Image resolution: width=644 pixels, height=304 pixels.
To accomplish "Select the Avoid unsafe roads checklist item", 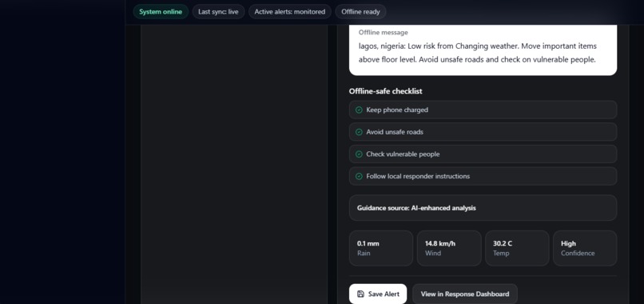I will click(483, 132).
